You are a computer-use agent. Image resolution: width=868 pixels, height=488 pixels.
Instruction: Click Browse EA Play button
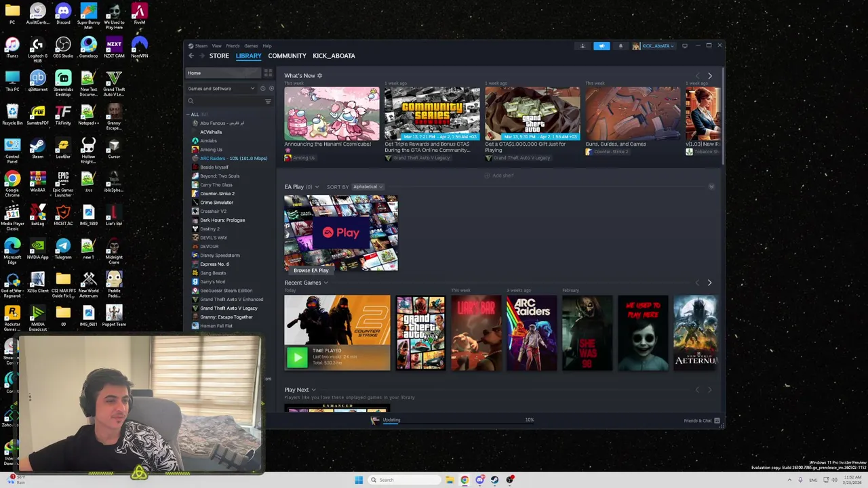(x=311, y=270)
